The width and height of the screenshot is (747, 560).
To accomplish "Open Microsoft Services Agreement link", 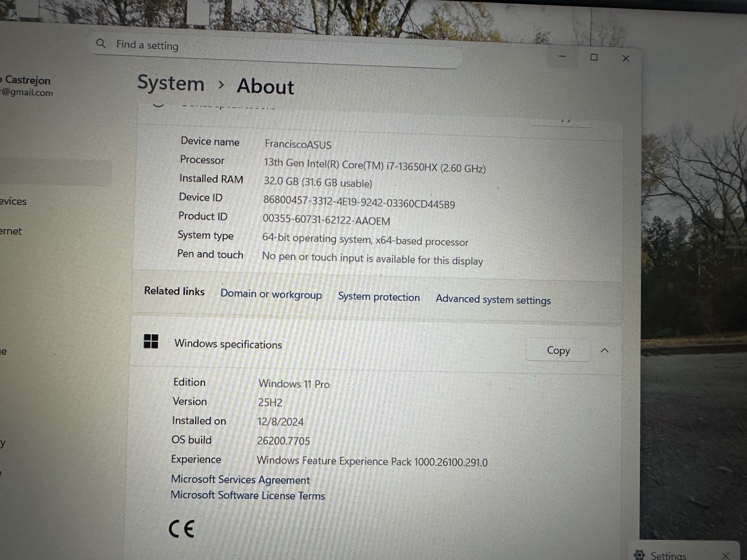I will point(240,479).
